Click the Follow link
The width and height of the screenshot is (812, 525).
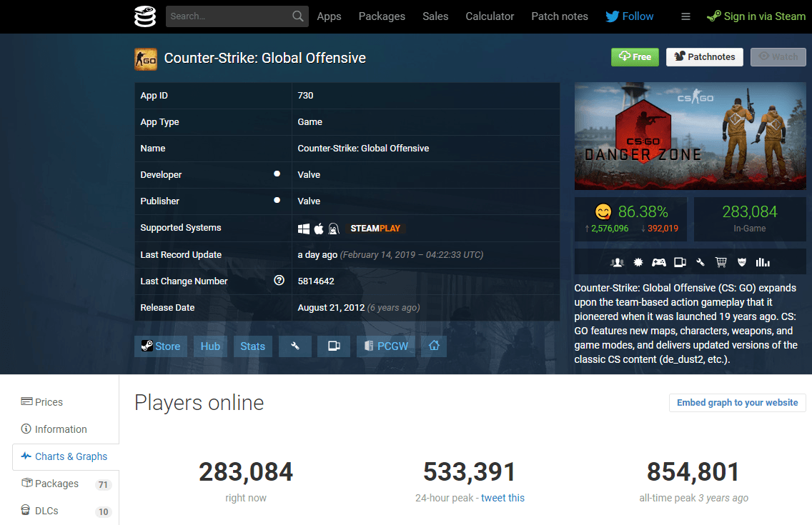(638, 16)
